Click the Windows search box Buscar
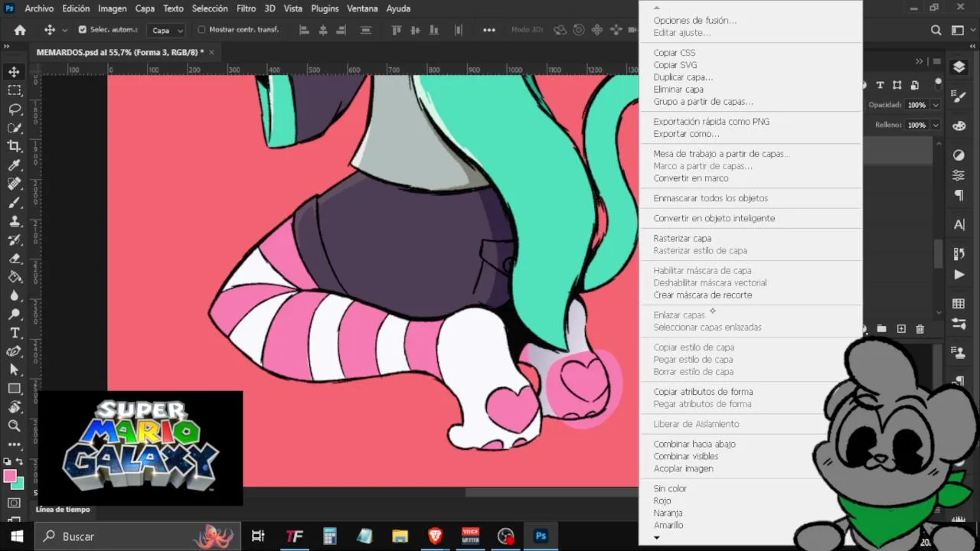This screenshot has width=980, height=551. [x=137, y=536]
